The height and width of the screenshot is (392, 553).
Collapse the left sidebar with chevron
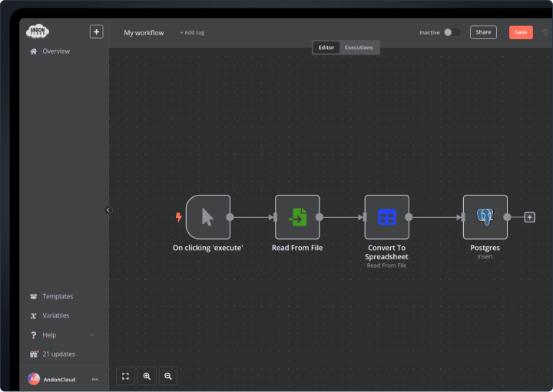[x=108, y=210]
